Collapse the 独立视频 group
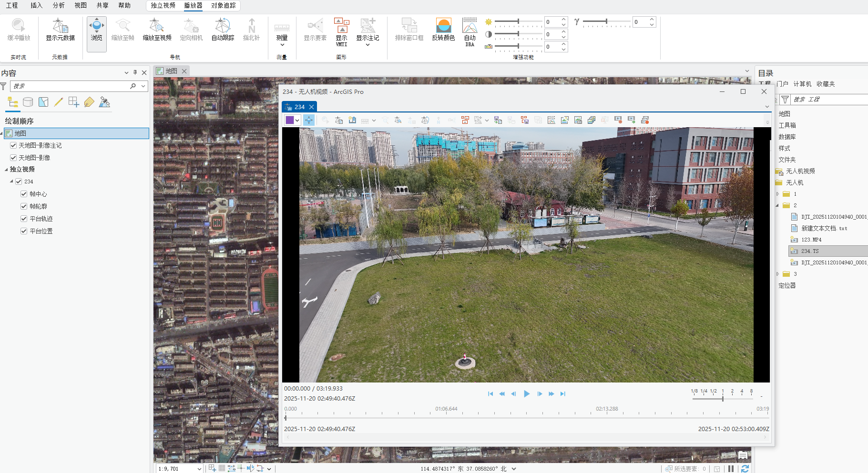868x473 pixels. point(6,170)
